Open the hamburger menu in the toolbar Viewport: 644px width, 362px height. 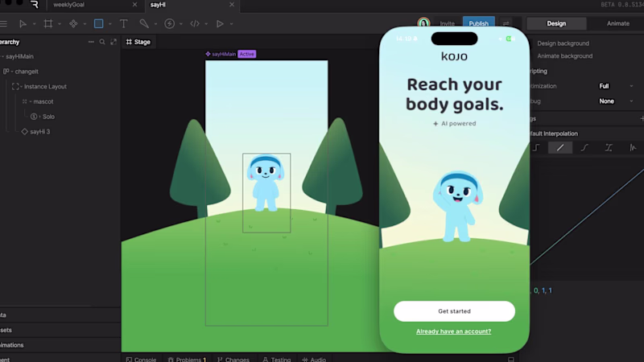pos(4,24)
